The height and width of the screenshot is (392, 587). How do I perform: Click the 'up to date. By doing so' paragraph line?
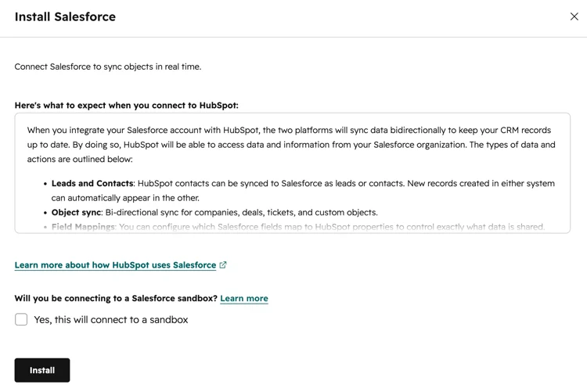(291, 145)
